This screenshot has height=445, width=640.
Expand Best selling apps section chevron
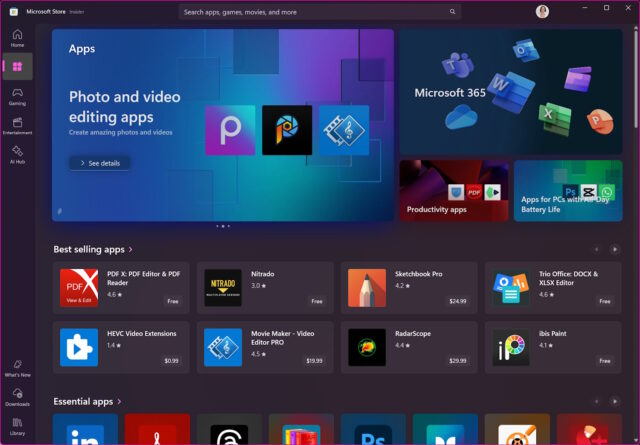[x=131, y=249]
